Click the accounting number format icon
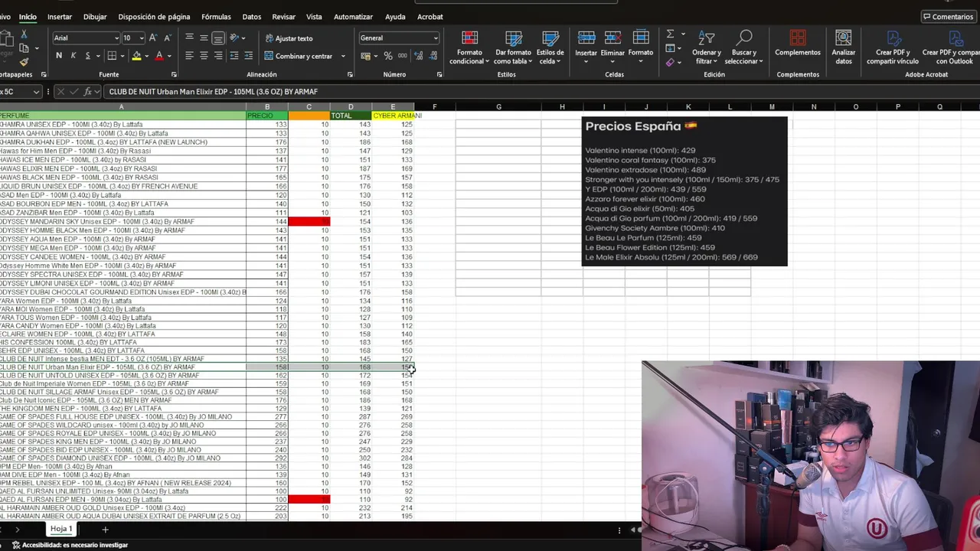Screen dimensions: 980x551 click(365, 56)
